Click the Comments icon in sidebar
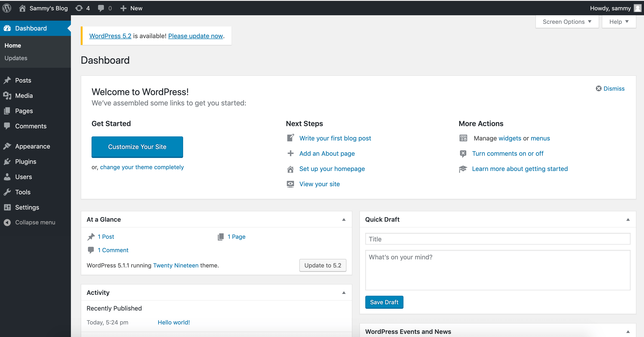 [7, 126]
